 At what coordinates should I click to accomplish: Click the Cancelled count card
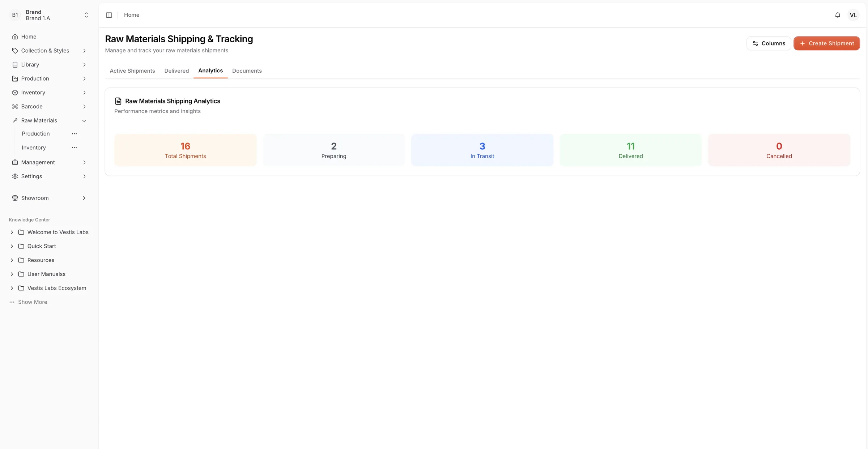point(779,150)
